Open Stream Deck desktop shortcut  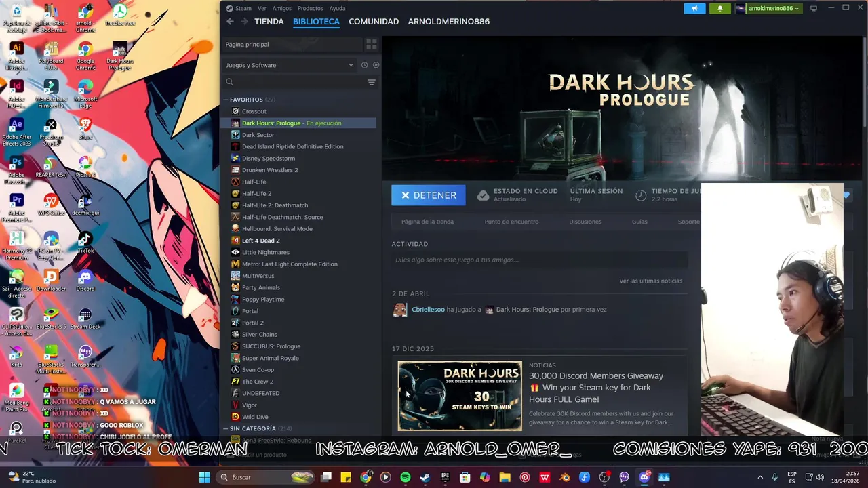[85, 319]
